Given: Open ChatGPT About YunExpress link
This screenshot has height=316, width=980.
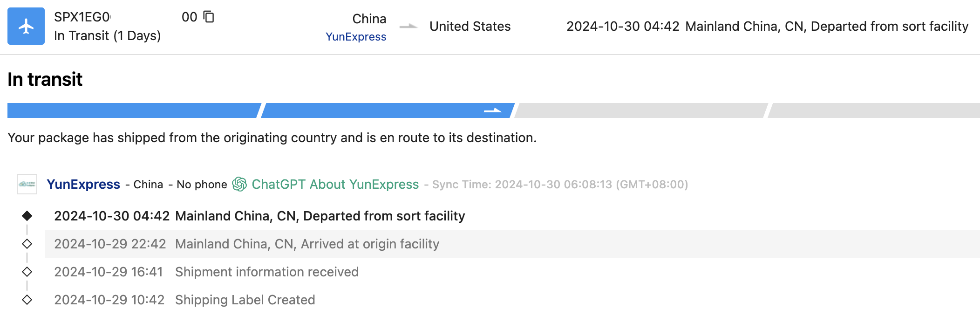Looking at the screenshot, I should pos(335,184).
